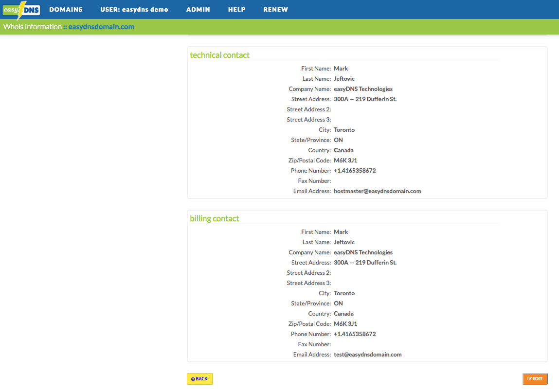Select technical contact first name Mark
Viewport: 559px width, 392px height.
341,69
